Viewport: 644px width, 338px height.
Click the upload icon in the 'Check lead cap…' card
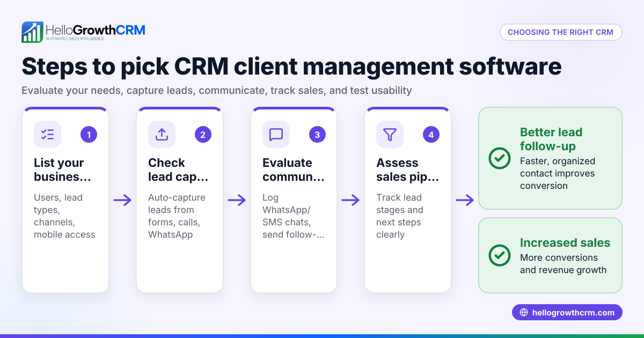tap(162, 134)
